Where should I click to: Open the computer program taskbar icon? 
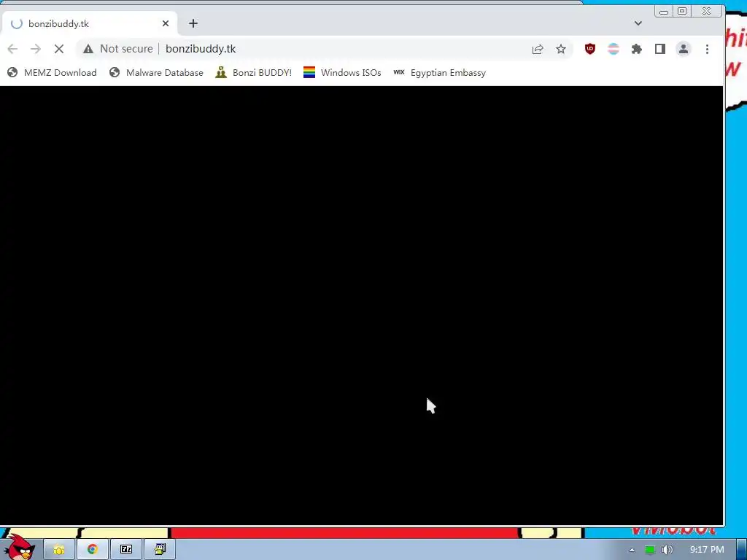(x=160, y=550)
